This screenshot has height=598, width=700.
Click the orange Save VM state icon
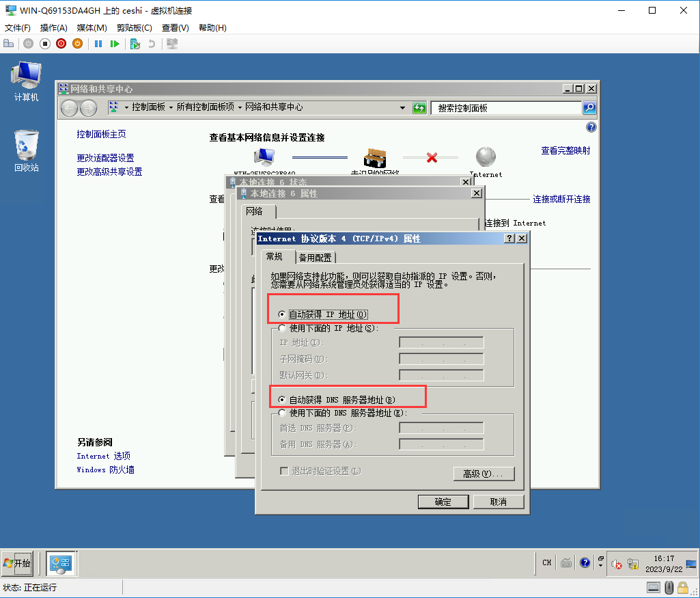point(77,44)
